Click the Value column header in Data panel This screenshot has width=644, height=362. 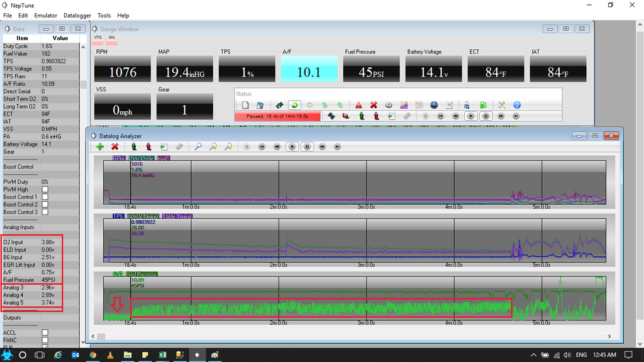tap(60, 38)
